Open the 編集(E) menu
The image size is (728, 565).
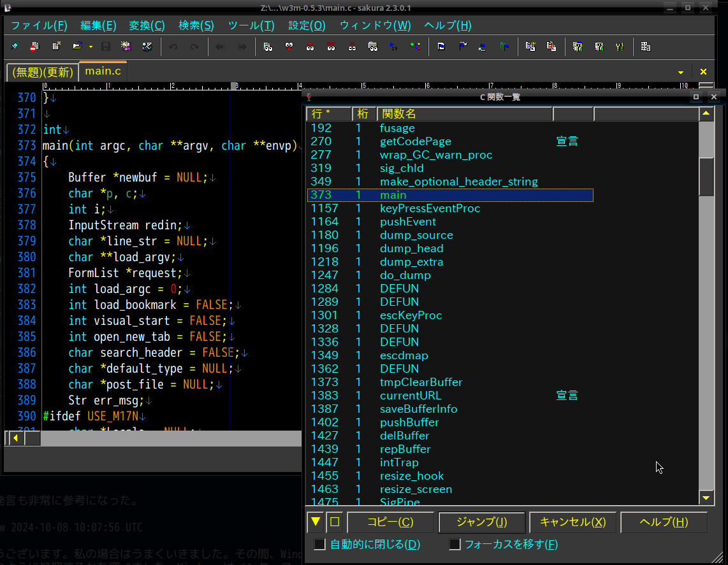click(98, 25)
